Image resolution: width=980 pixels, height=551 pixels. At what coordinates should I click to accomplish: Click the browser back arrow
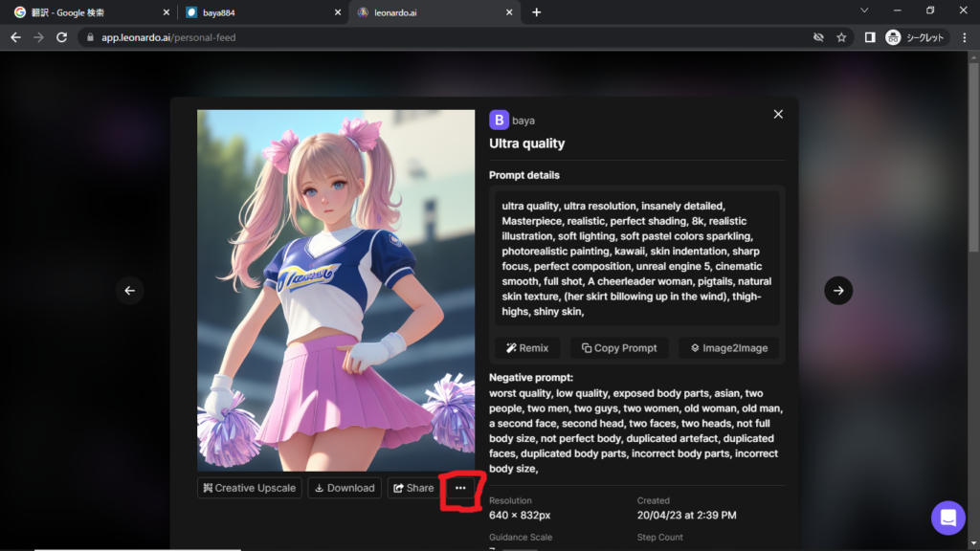[15, 37]
